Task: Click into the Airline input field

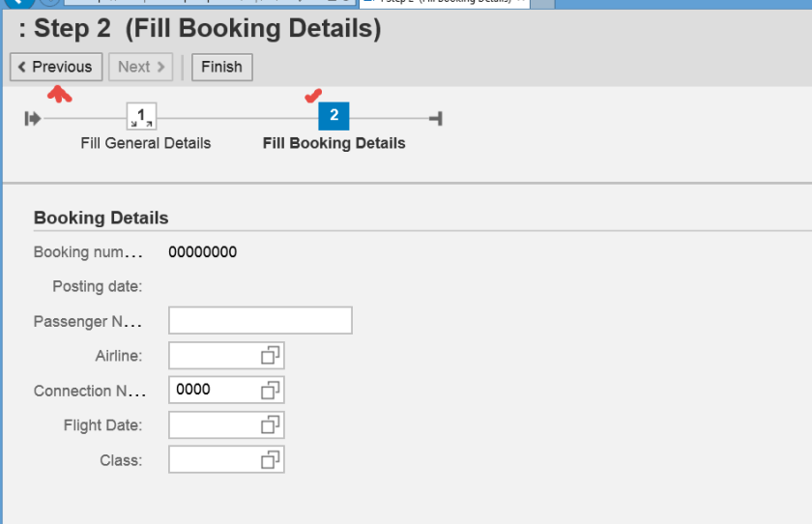Action: click(x=213, y=356)
